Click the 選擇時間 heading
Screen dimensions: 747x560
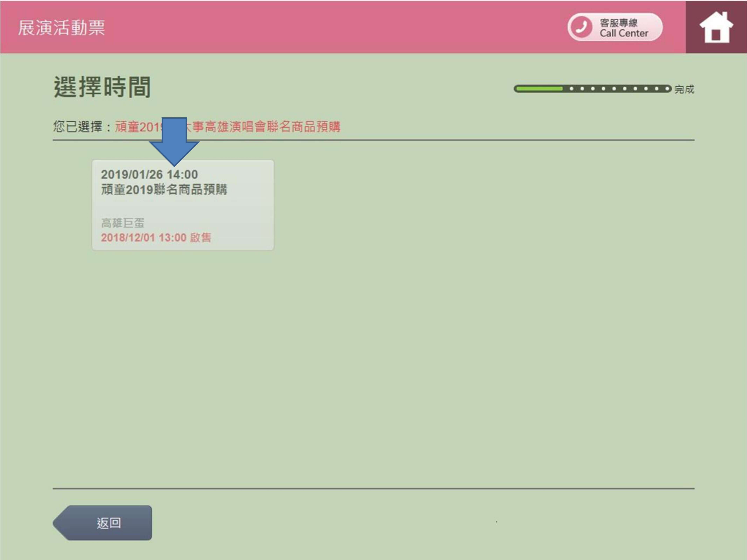[x=102, y=87]
